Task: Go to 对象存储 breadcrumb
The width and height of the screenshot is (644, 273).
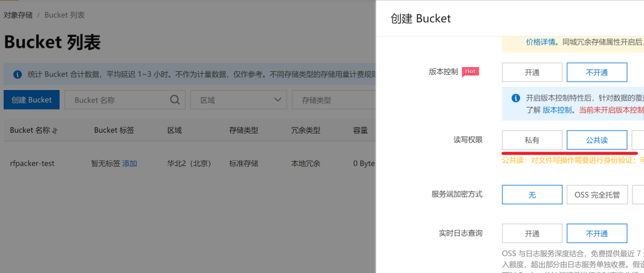Action: click(19, 14)
